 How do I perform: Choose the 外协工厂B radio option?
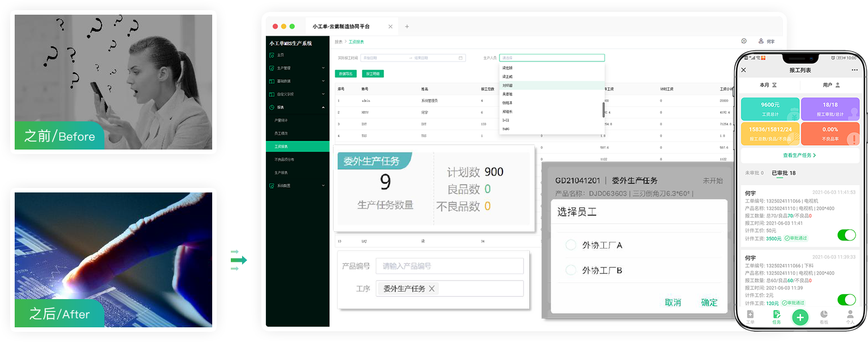[571, 270]
